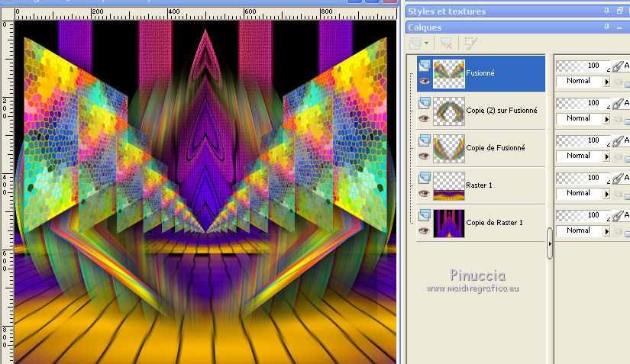Select layer name 'Copie (2) sur Fusionné'
This screenshot has width=630, height=364.
(502, 111)
